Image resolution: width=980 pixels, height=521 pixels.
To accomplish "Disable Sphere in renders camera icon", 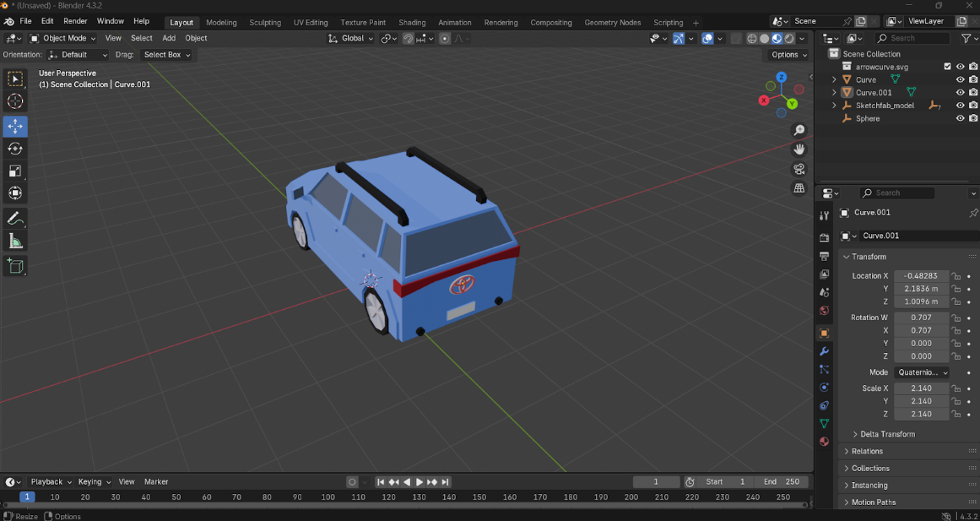I will pos(973,118).
